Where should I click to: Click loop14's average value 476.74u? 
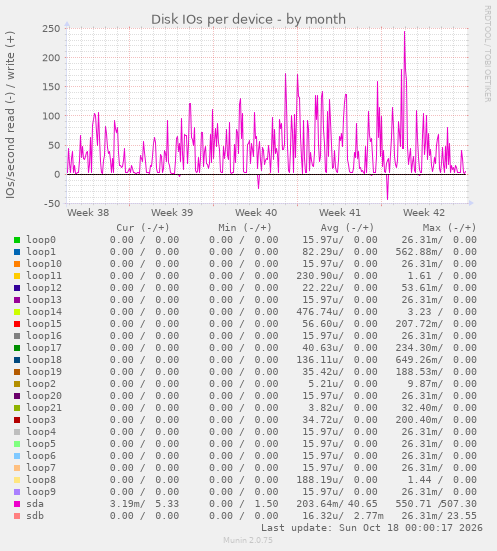coord(317,312)
